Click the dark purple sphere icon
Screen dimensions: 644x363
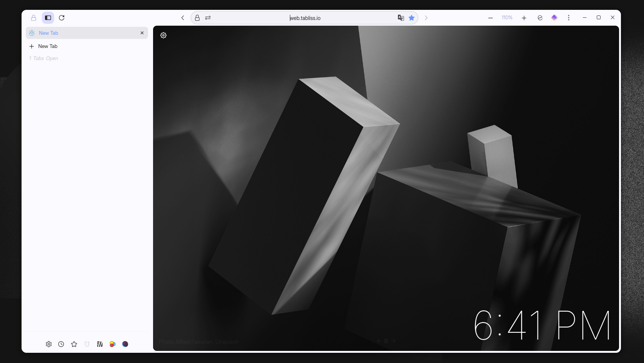[x=125, y=344]
